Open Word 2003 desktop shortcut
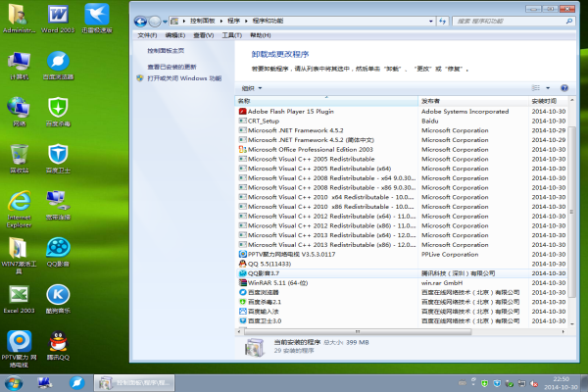This screenshot has height=392, width=588. [x=58, y=19]
